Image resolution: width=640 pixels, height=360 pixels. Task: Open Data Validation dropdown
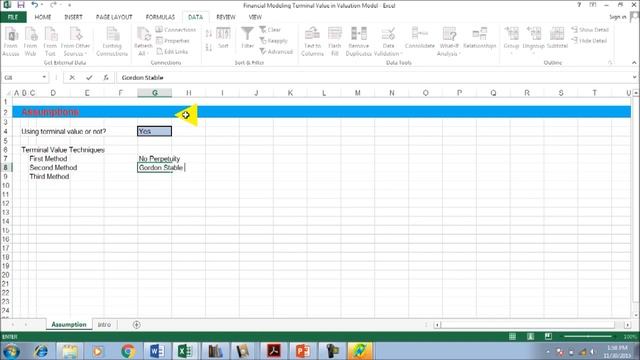click(x=388, y=42)
